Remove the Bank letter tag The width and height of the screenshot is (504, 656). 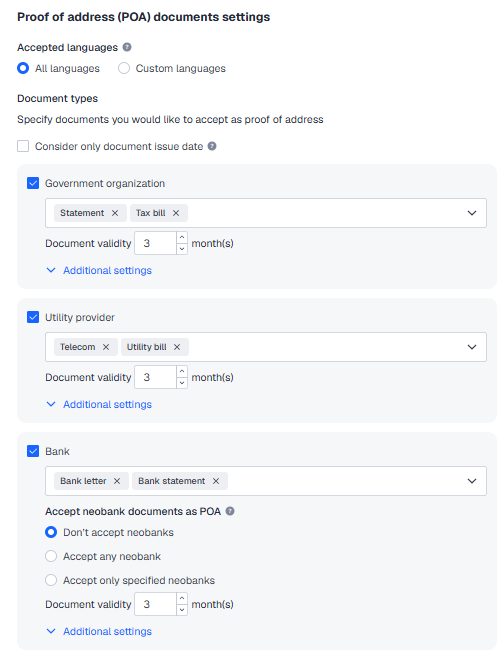click(117, 481)
